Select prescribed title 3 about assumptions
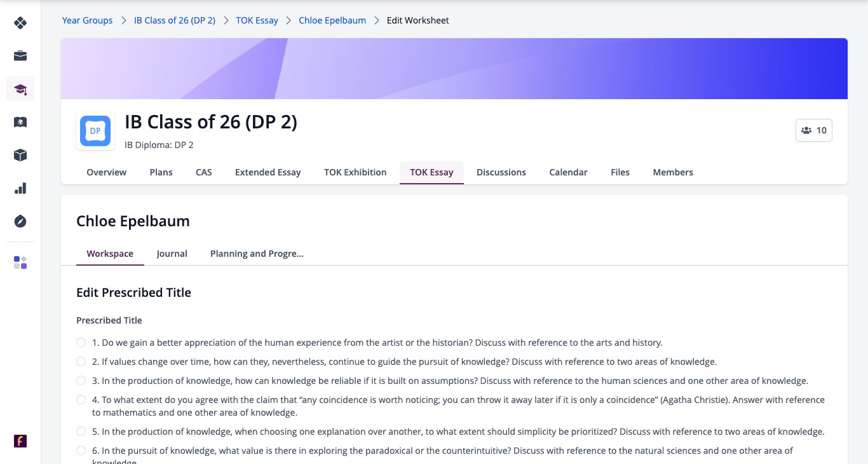The width and height of the screenshot is (868, 464). click(x=81, y=381)
